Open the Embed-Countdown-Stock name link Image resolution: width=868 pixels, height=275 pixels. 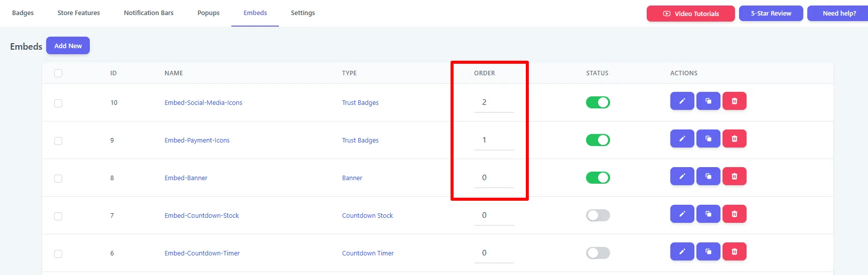click(202, 216)
